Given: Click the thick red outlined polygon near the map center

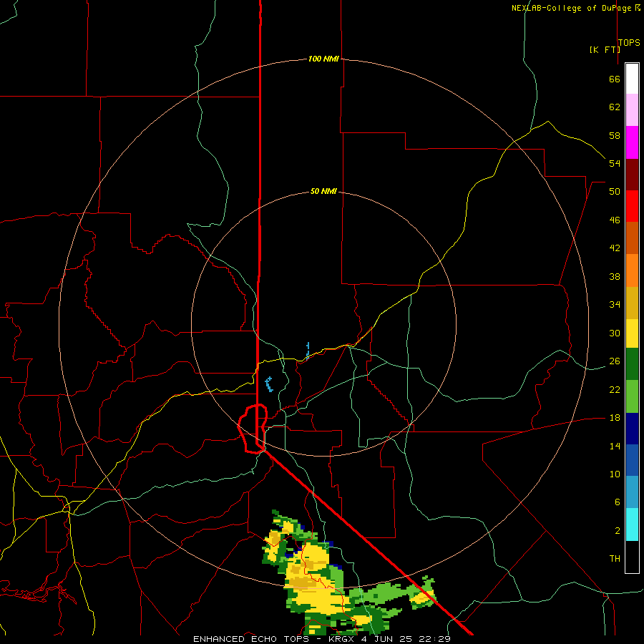Looking at the screenshot, I should [x=253, y=429].
